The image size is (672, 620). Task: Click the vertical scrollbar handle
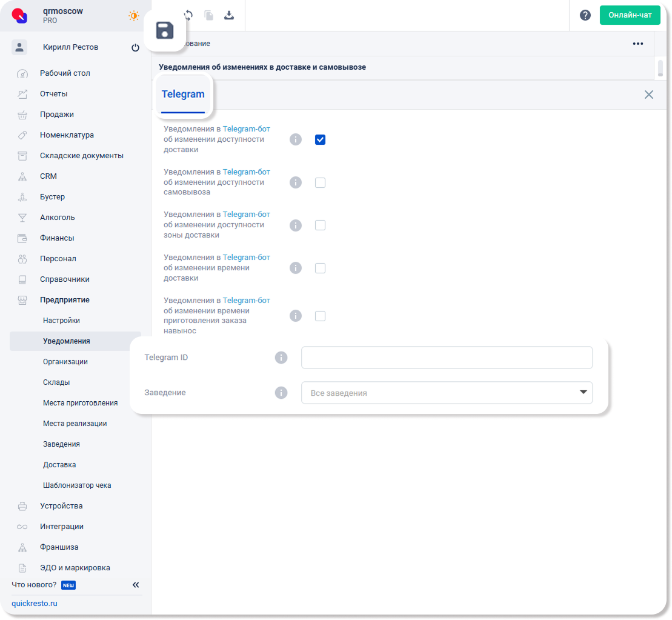pyautogui.click(x=660, y=67)
